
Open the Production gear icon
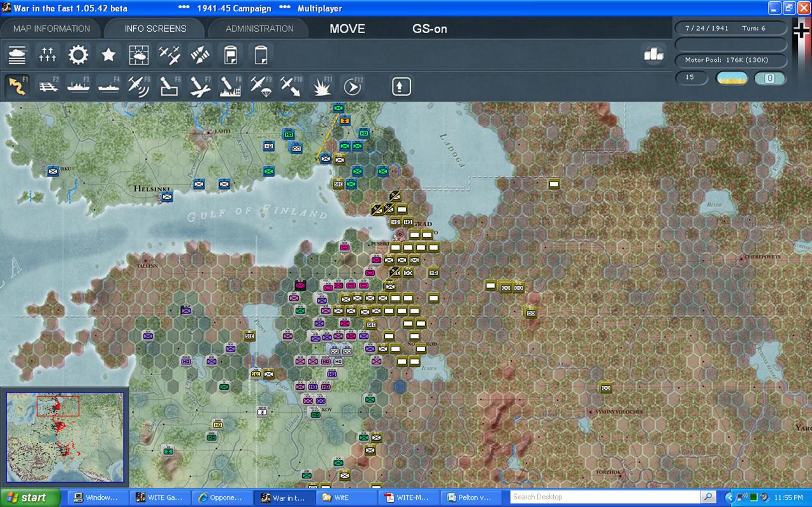pos(78,55)
